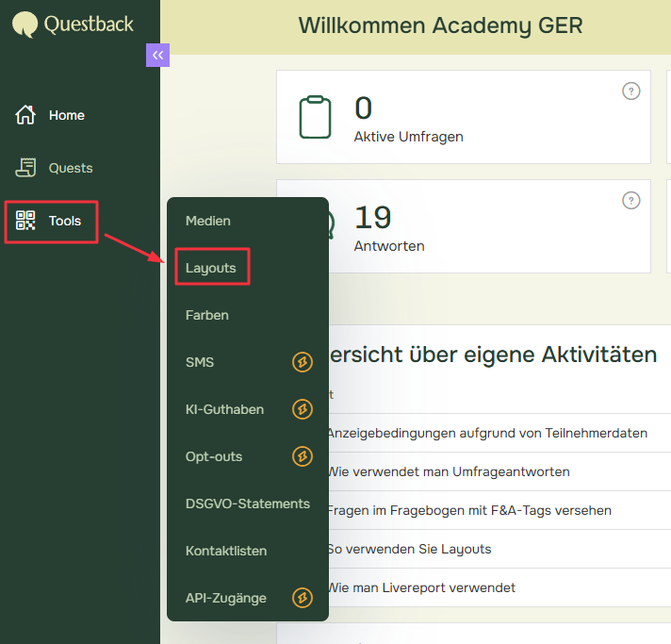Viewport: 671px width, 644px height.
Task: Collapse the sidebar with double-chevron button
Action: pyautogui.click(x=157, y=56)
